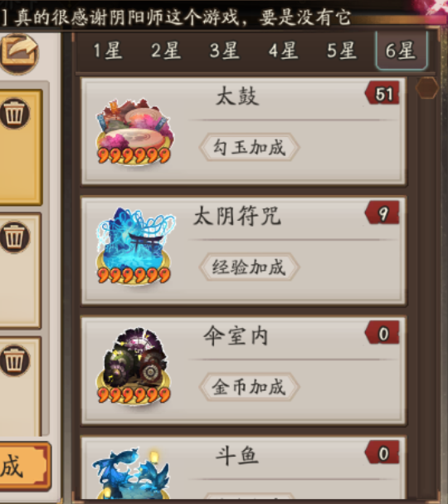Select the 伞室内 umbrella card artwork

(134, 366)
